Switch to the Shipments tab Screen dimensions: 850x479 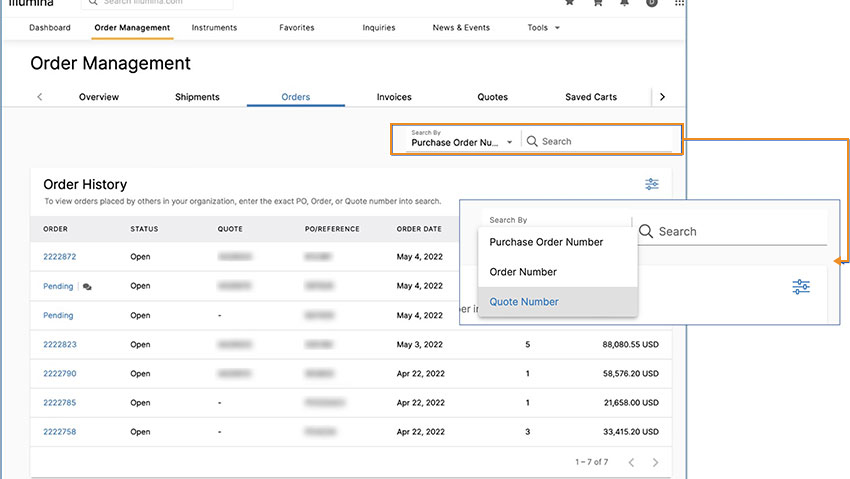coord(197,97)
